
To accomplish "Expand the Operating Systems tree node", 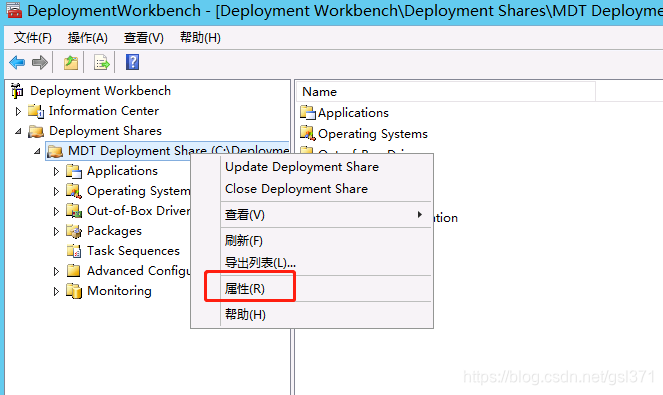I will click(56, 191).
